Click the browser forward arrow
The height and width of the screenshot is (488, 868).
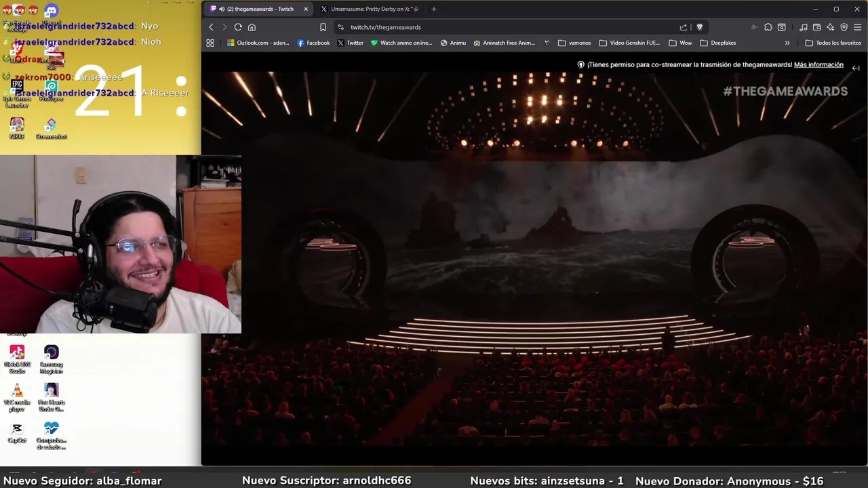[x=224, y=27]
